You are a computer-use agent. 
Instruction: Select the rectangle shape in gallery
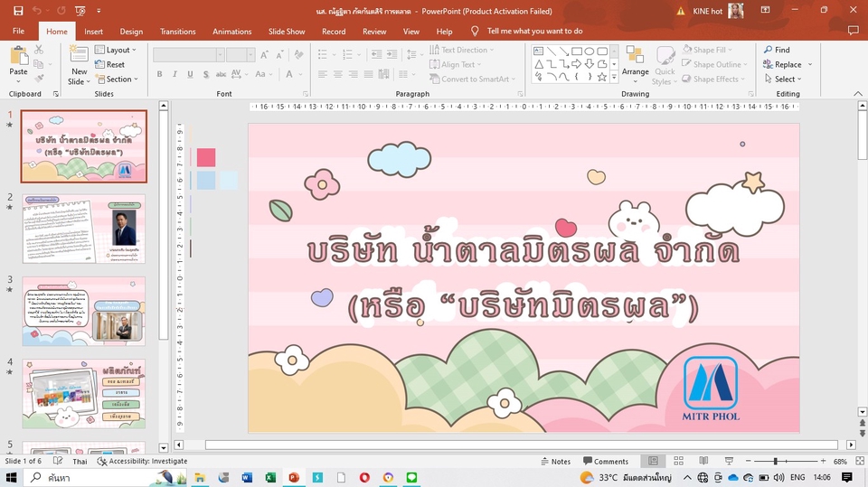[577, 51]
